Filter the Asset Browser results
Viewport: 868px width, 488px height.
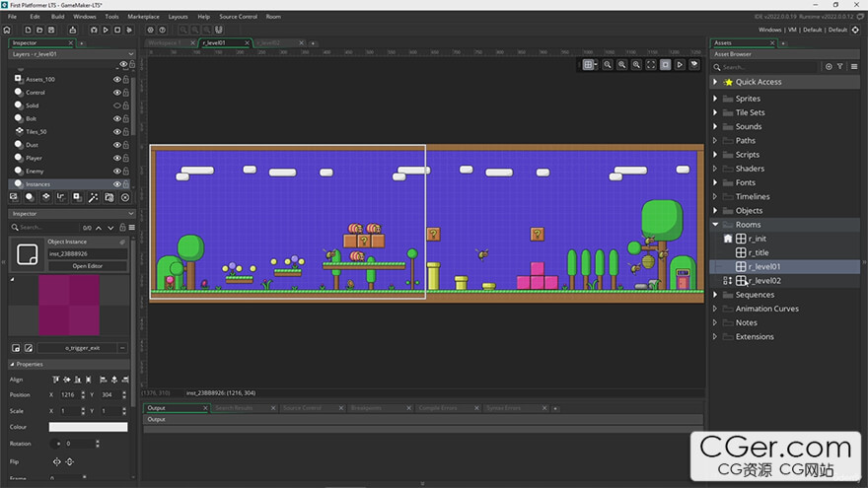point(840,66)
